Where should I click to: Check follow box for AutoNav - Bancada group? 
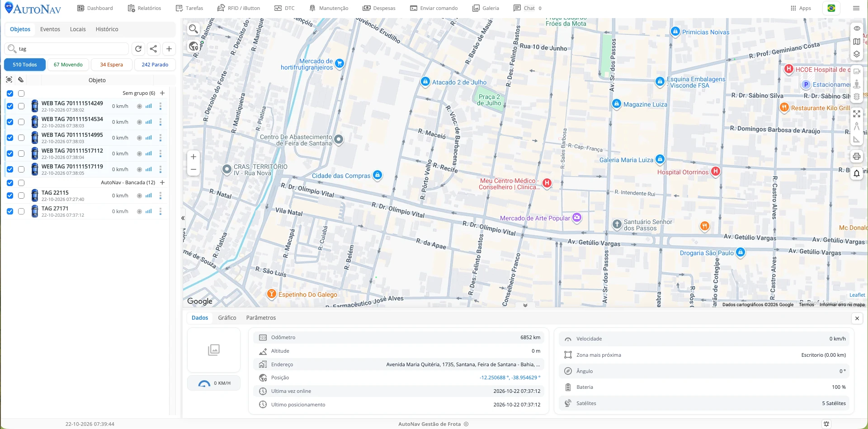click(x=21, y=183)
